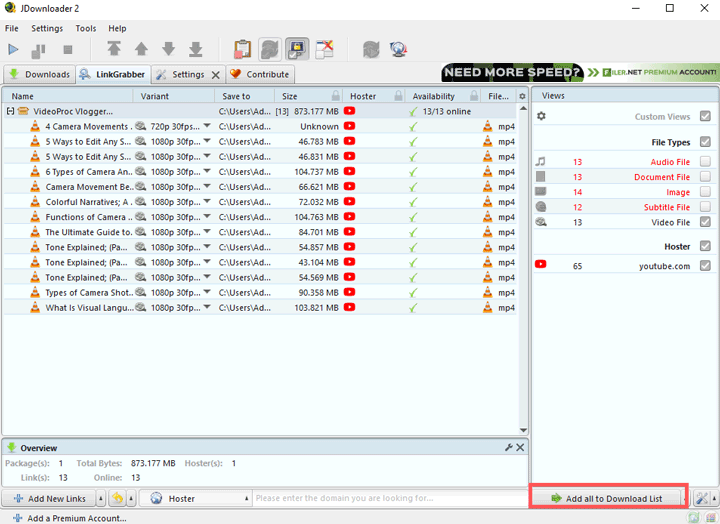The height and width of the screenshot is (524, 720).
Task: Click the update check globe icon
Action: tap(398, 49)
